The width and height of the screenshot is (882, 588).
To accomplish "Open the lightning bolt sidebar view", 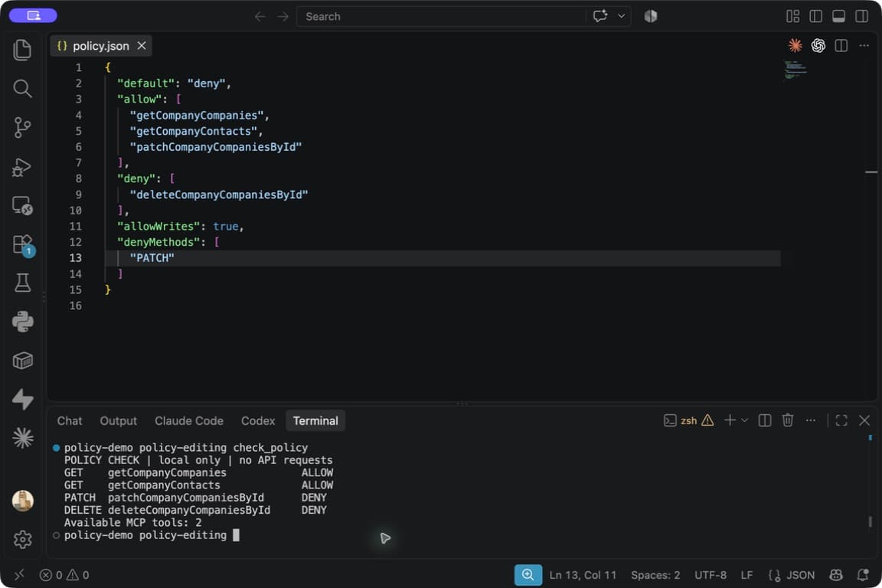I will click(x=22, y=399).
